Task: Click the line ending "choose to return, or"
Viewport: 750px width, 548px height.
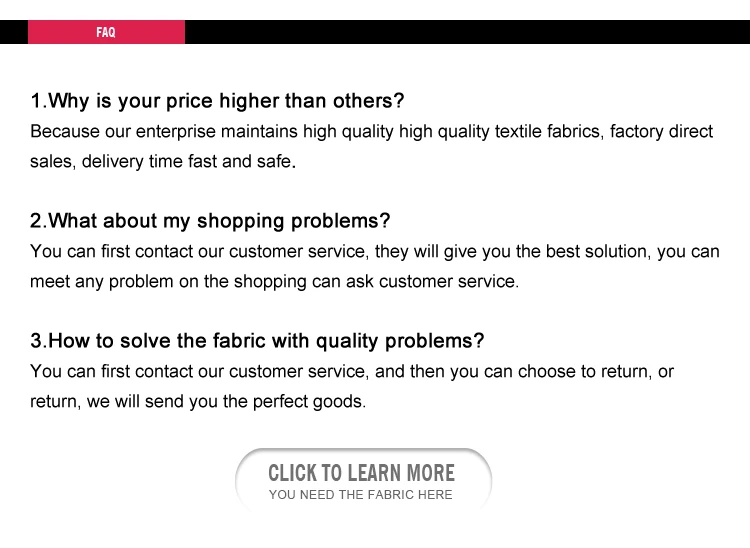Action: 352,372
